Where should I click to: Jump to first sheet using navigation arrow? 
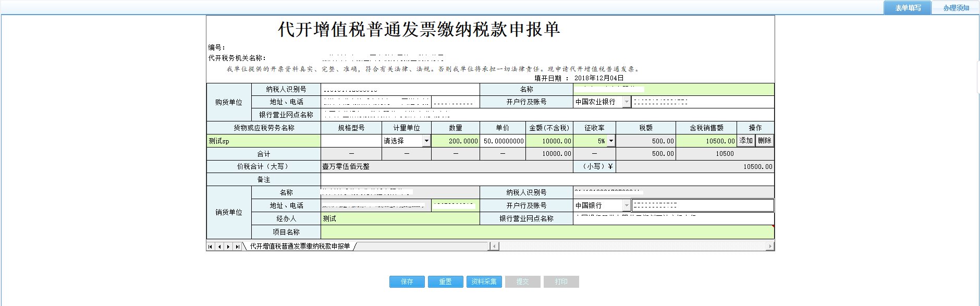210,247
